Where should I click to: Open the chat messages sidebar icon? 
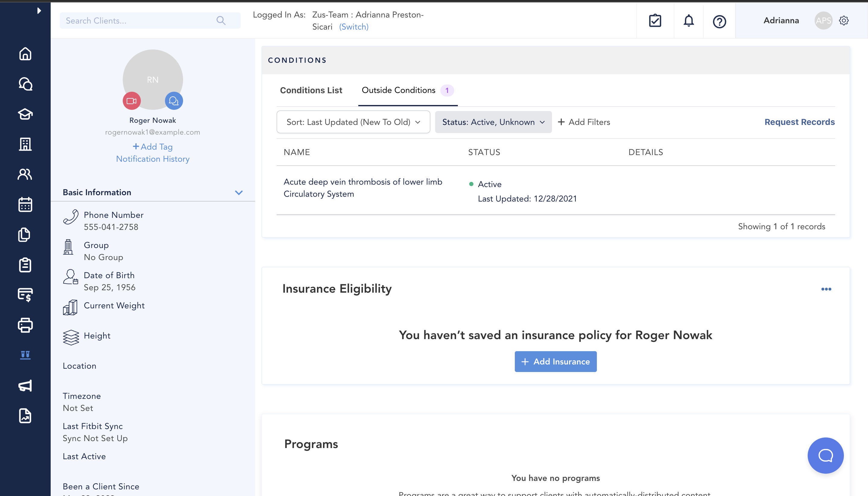(x=25, y=84)
